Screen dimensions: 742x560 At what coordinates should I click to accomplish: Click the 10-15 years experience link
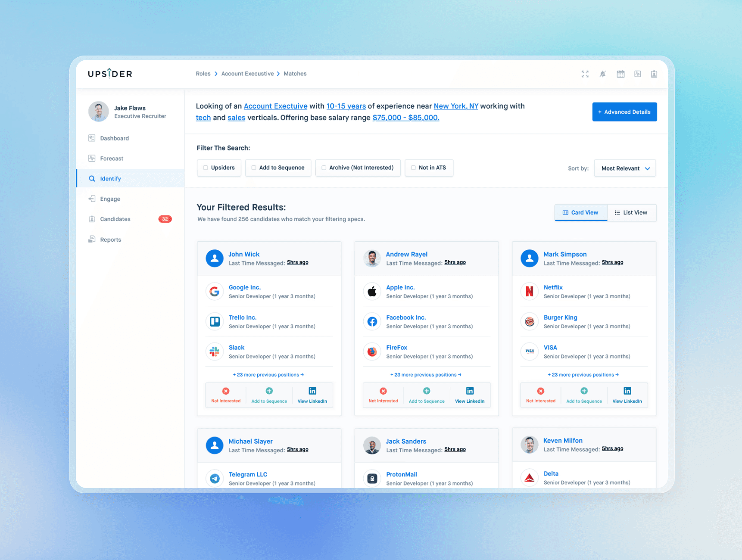tap(346, 106)
